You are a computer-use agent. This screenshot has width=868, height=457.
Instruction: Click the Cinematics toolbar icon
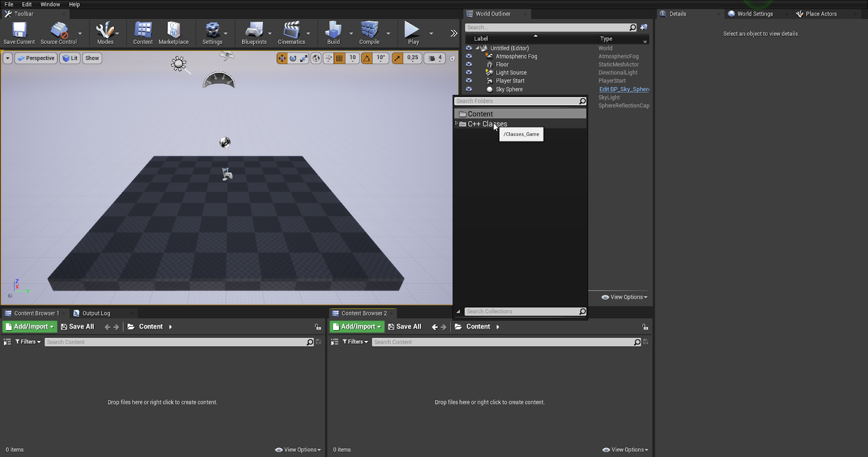coord(291,33)
